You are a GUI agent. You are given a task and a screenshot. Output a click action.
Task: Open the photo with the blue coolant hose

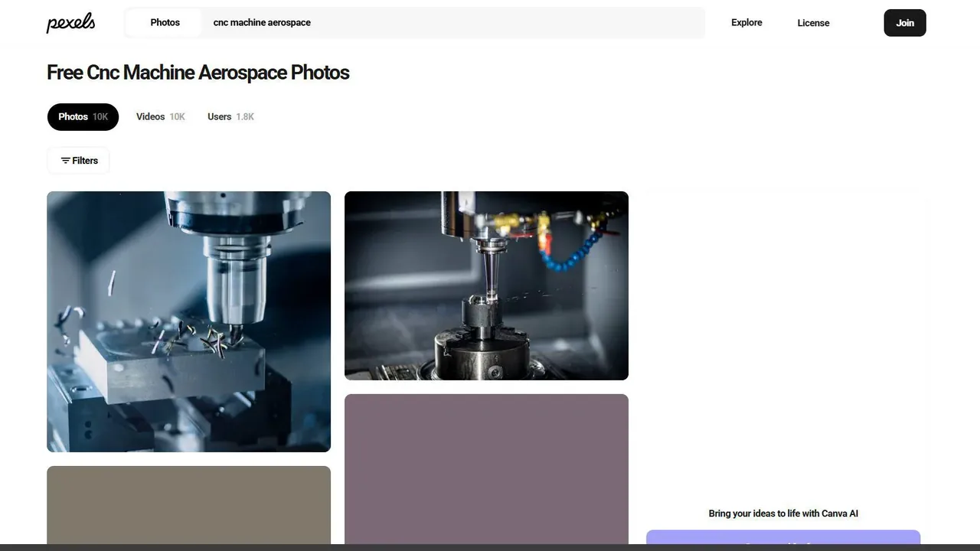click(x=486, y=285)
